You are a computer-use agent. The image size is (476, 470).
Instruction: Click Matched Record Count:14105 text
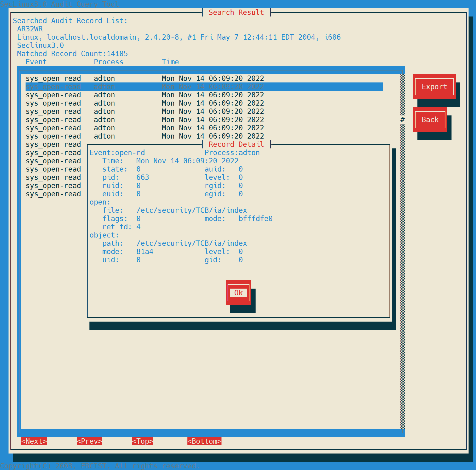[x=72, y=54]
